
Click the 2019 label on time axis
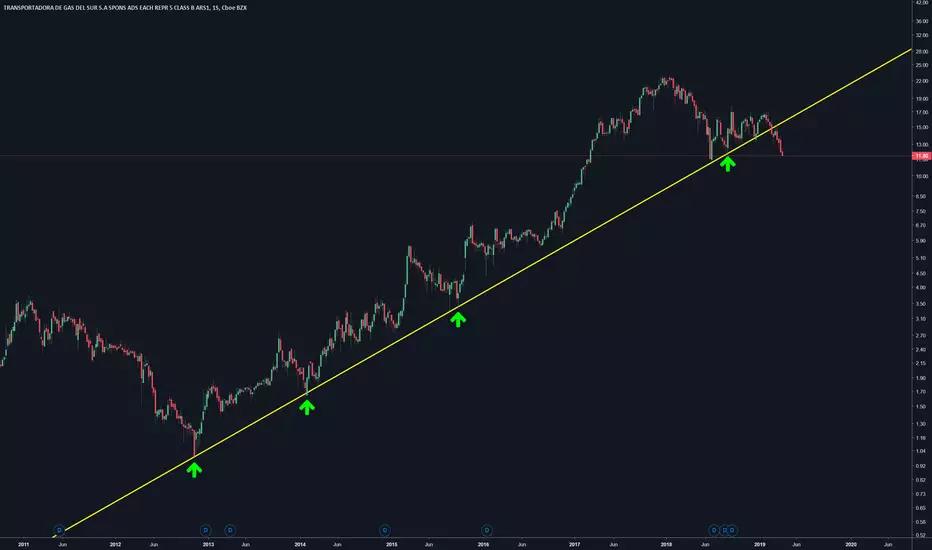pos(760,544)
